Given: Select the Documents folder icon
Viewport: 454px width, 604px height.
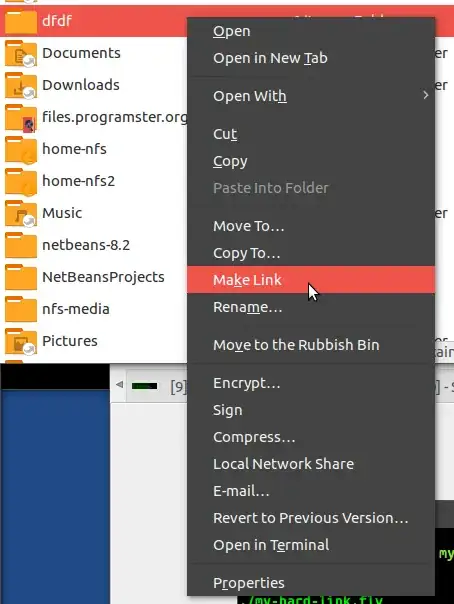Looking at the screenshot, I should pos(21,53).
